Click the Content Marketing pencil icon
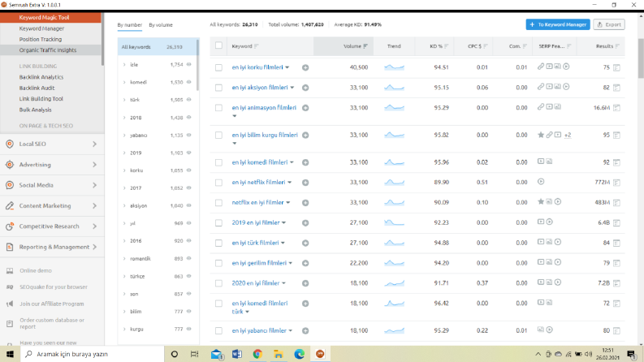The image size is (644, 362). [x=10, y=205]
